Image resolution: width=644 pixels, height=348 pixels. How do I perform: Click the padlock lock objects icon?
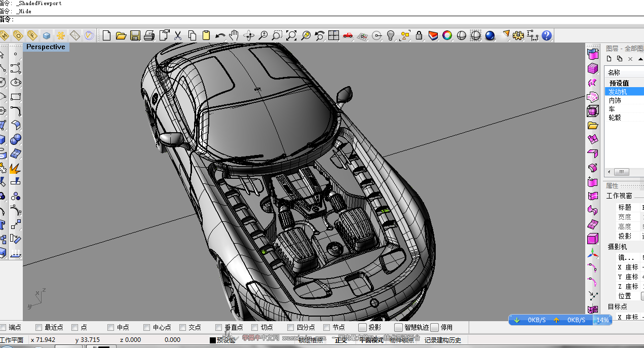pos(419,35)
